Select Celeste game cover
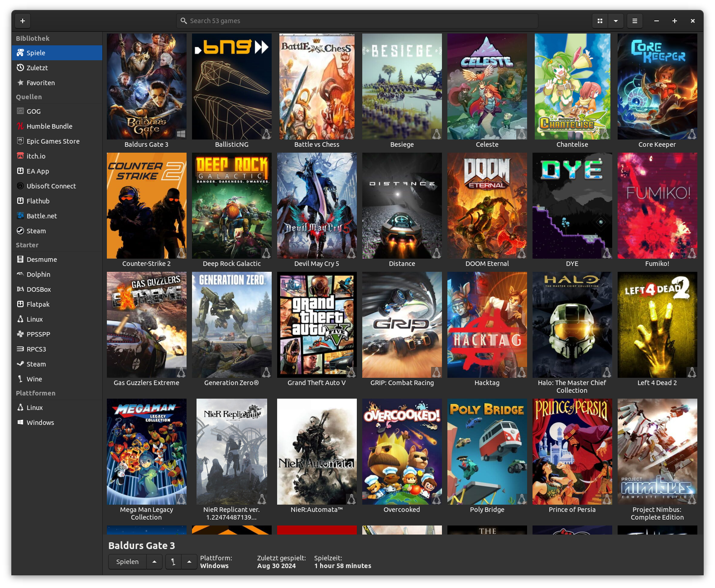The height and width of the screenshot is (588, 715). click(487, 87)
